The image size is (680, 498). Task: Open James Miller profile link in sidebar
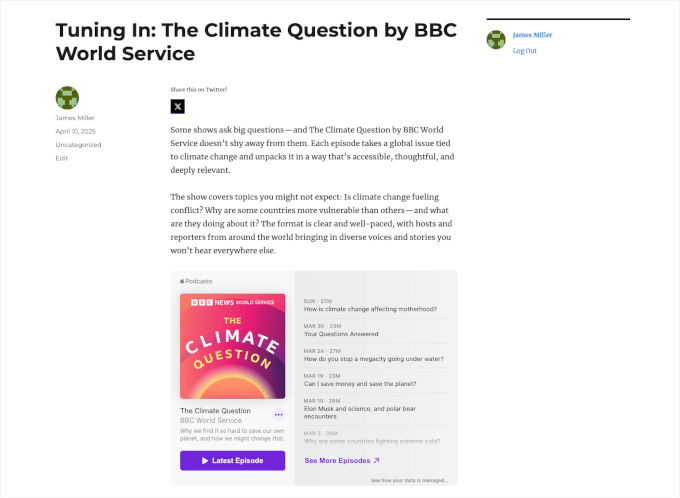pyautogui.click(x=532, y=35)
